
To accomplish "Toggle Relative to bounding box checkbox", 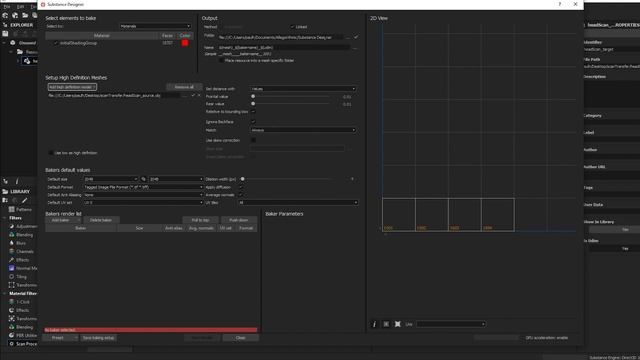I will 253,111.
